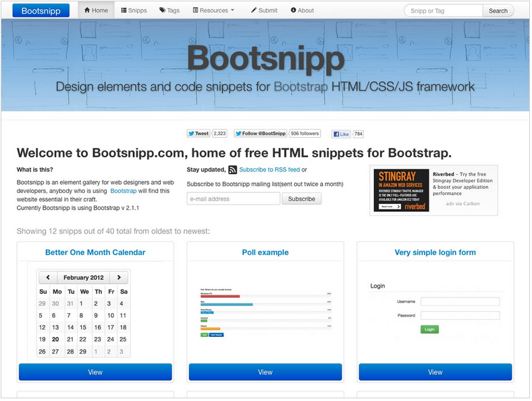The image size is (532, 401).
Task: Click the blue poll result bar
Action: click(x=227, y=304)
